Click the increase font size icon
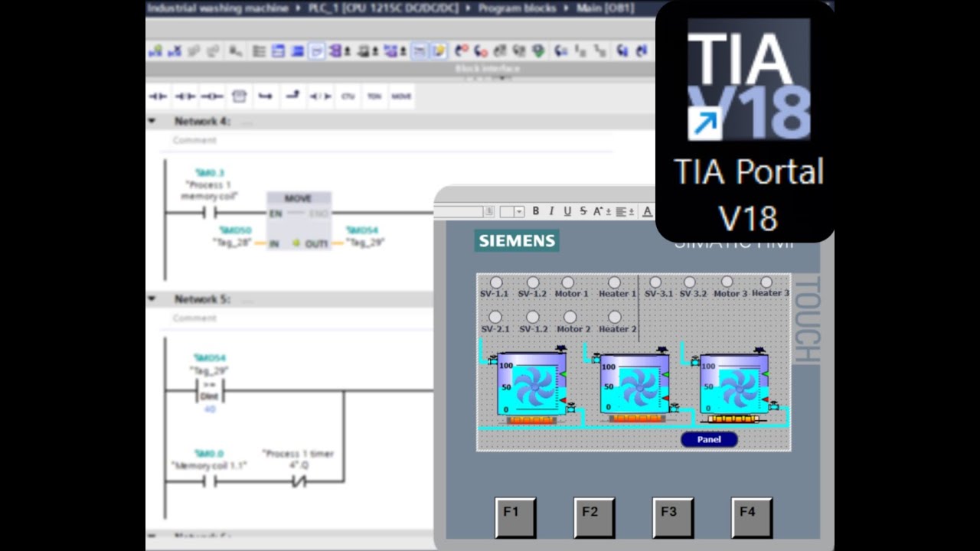Viewport: 980px width, 551px height. tap(599, 212)
